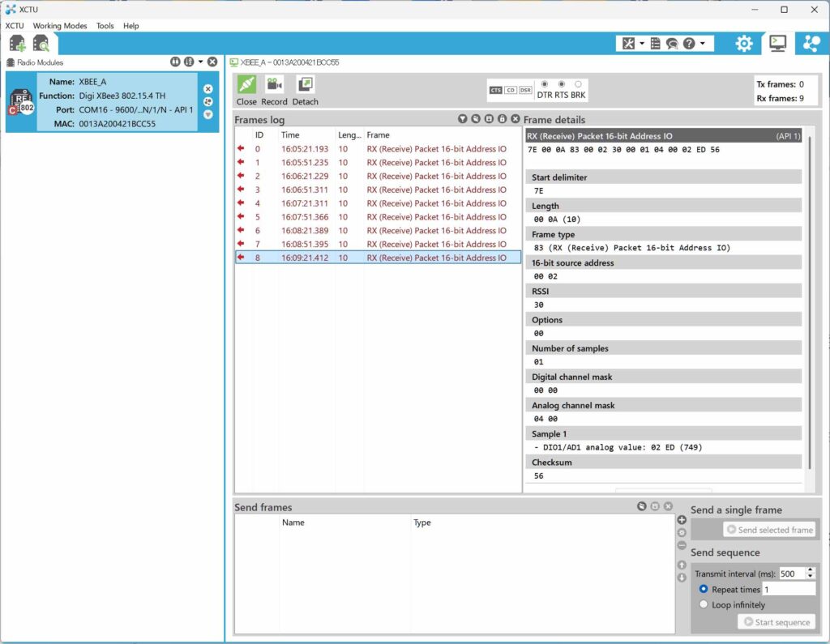The image size is (830, 644).
Task: Select frame 0 at 16:05:21.193
Action: [378, 149]
